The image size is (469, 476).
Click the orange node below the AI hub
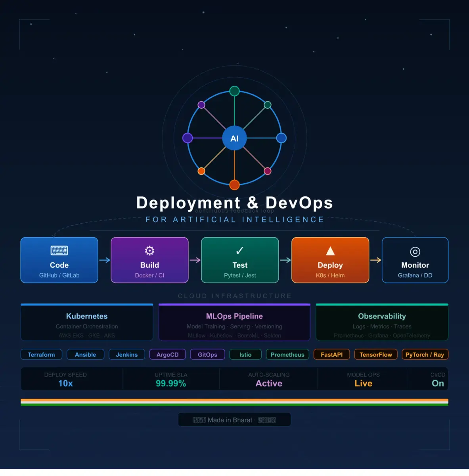click(x=234, y=184)
